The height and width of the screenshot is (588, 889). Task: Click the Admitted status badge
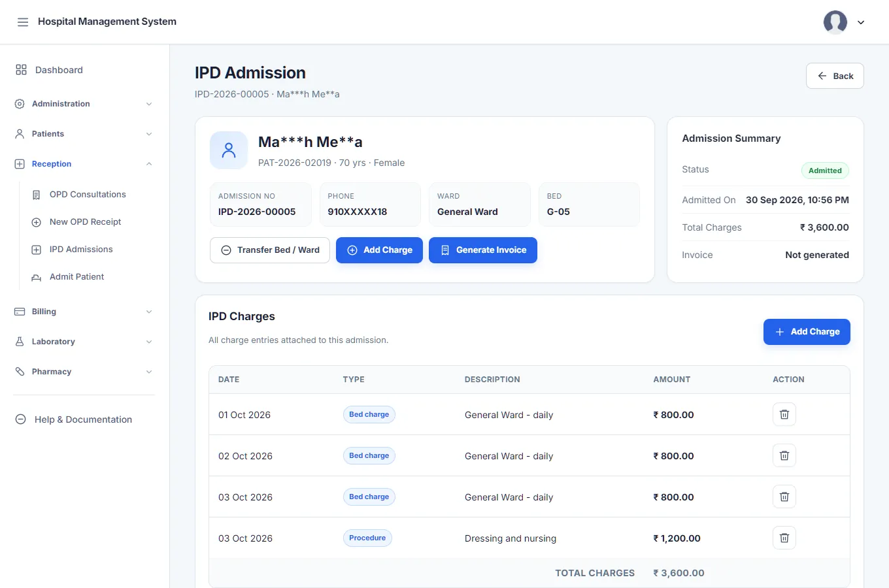[x=825, y=171]
